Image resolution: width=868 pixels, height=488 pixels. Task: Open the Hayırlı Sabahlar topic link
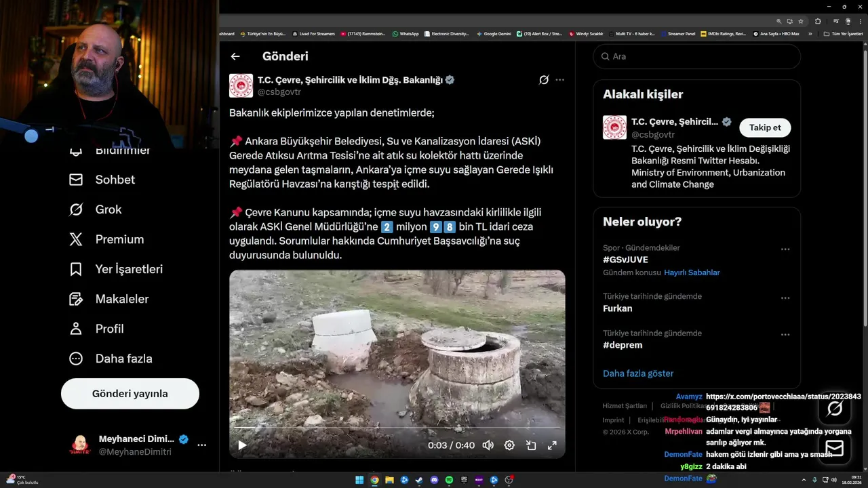[x=692, y=272]
